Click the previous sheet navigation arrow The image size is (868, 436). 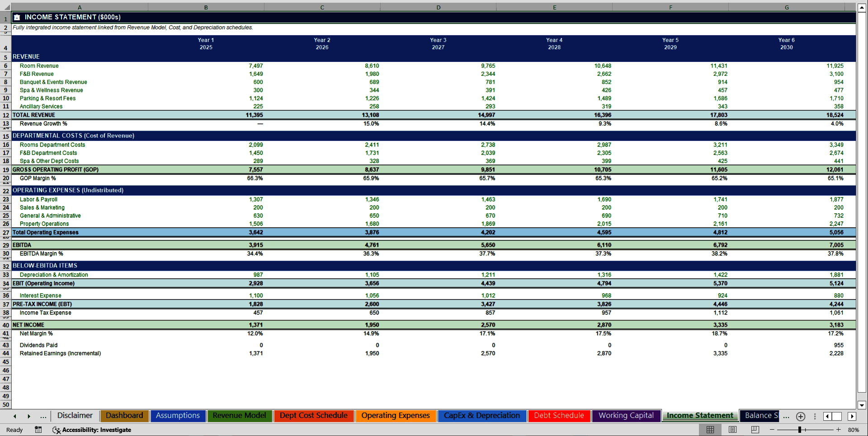click(x=14, y=416)
